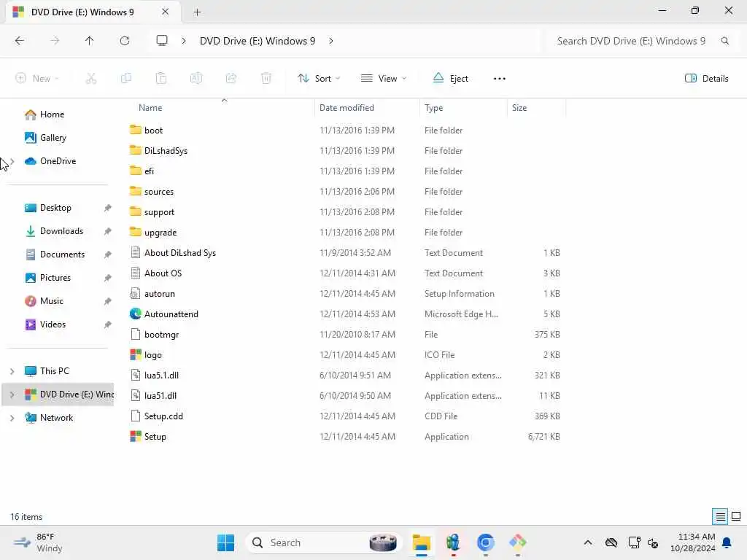Viewport: 747px width, 560px height.
Task: Open the weather widget showing 86°F
Action: 38,542
